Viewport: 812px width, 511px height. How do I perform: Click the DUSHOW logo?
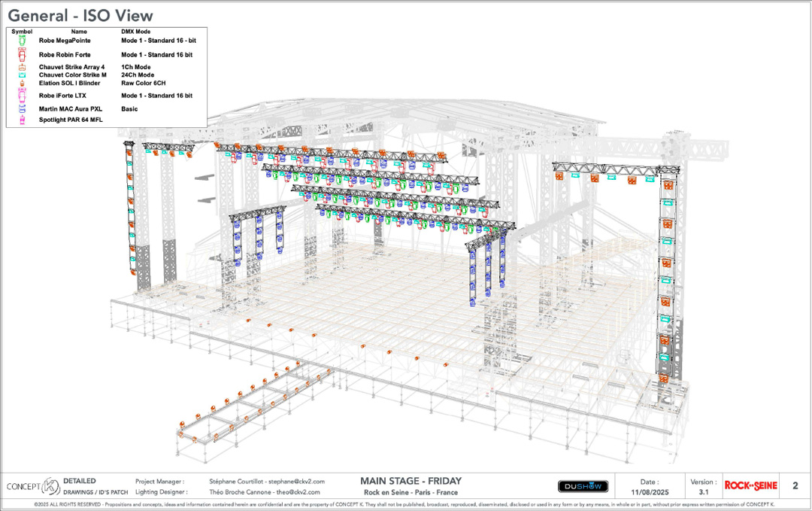coord(583,487)
